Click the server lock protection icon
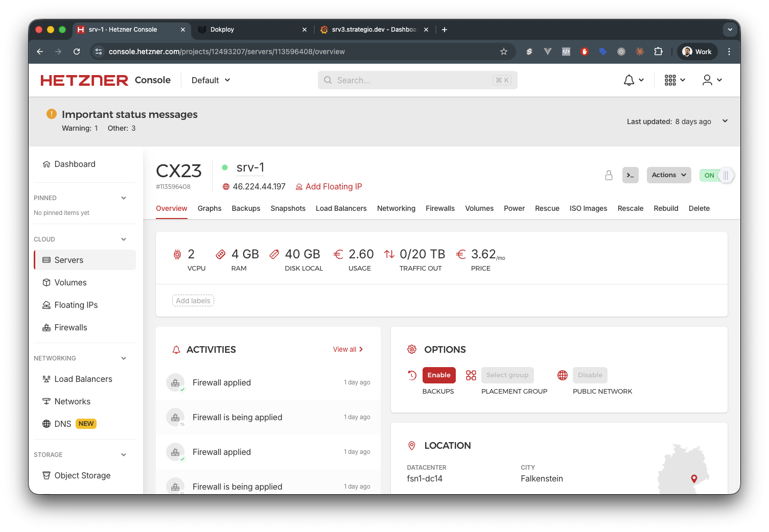 point(609,175)
